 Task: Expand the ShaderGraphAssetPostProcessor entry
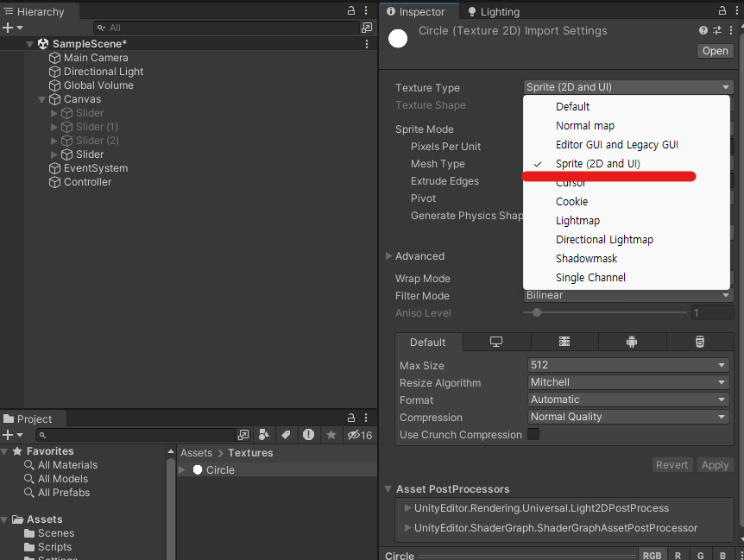pyautogui.click(x=407, y=527)
